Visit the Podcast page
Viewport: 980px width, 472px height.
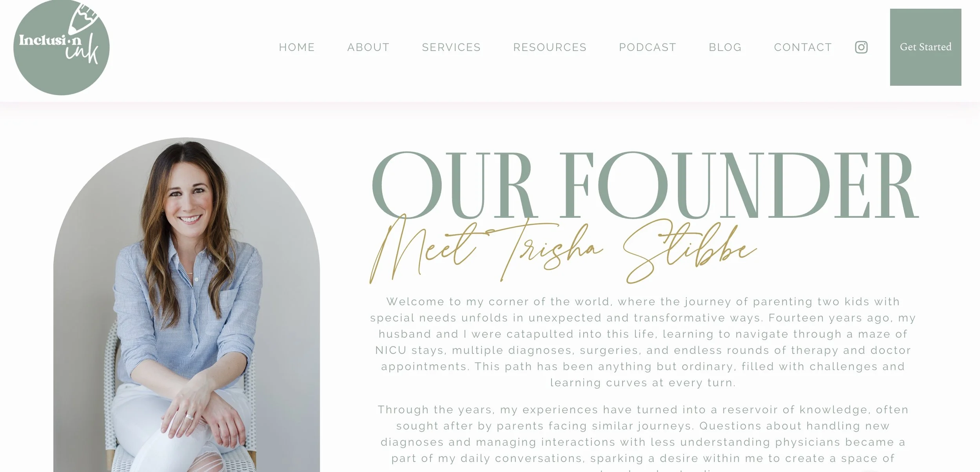[x=648, y=47]
